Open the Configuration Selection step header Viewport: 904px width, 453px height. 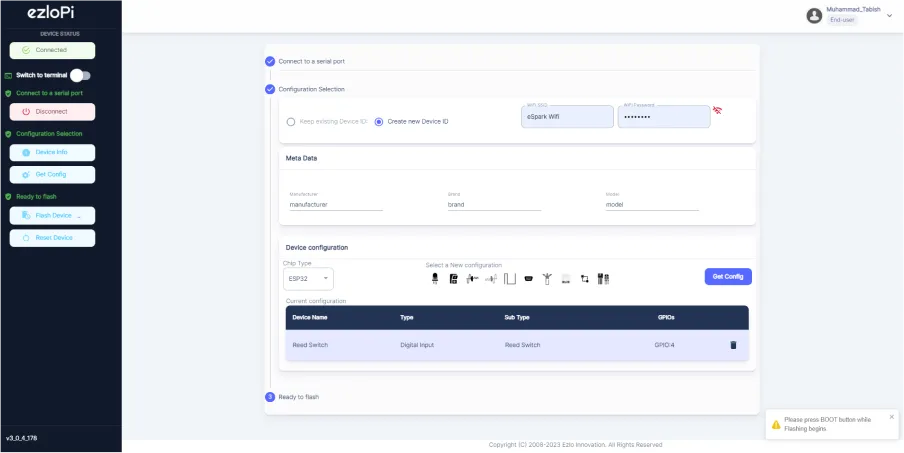(x=311, y=89)
